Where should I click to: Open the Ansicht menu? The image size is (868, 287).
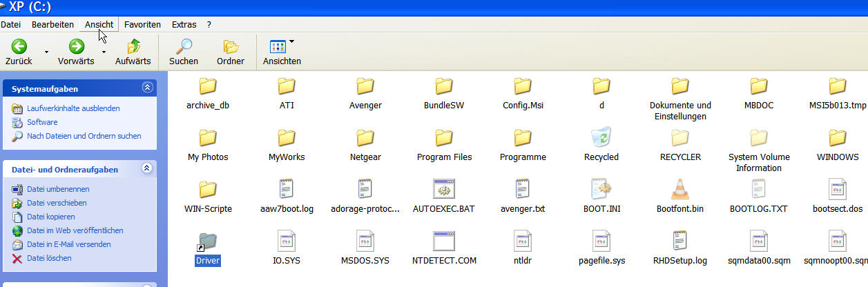point(99,24)
